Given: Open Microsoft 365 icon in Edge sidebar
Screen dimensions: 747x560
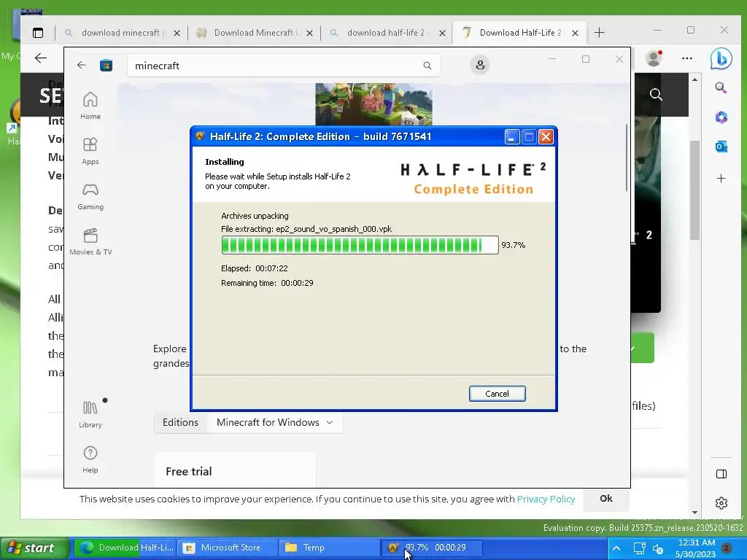Looking at the screenshot, I should coord(721,117).
